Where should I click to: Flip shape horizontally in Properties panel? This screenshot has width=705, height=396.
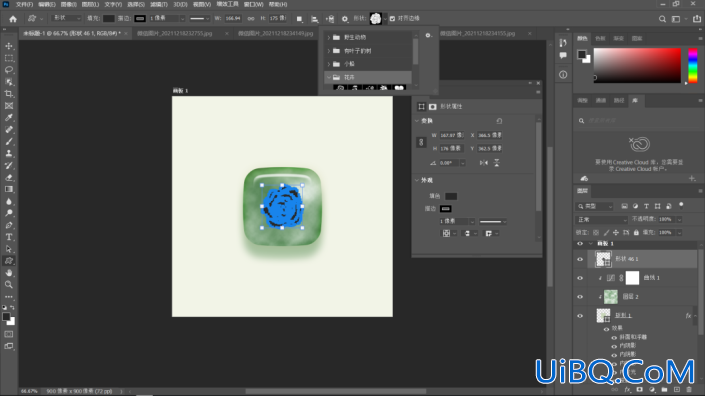pyautogui.click(x=484, y=163)
